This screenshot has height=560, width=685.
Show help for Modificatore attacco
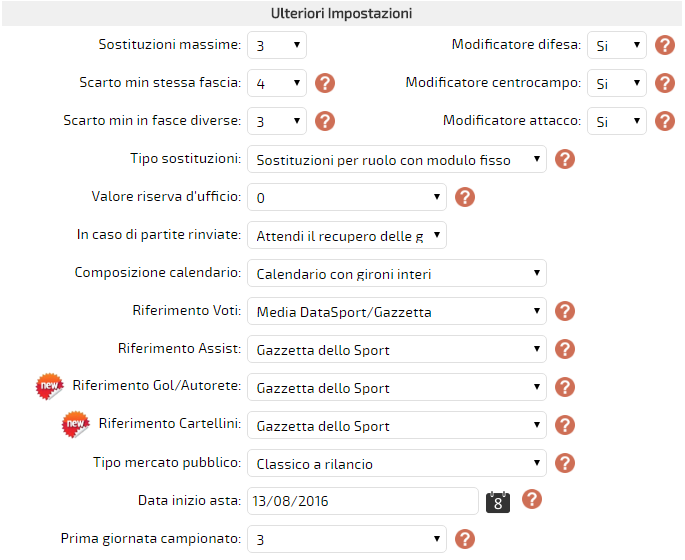[x=664, y=121]
